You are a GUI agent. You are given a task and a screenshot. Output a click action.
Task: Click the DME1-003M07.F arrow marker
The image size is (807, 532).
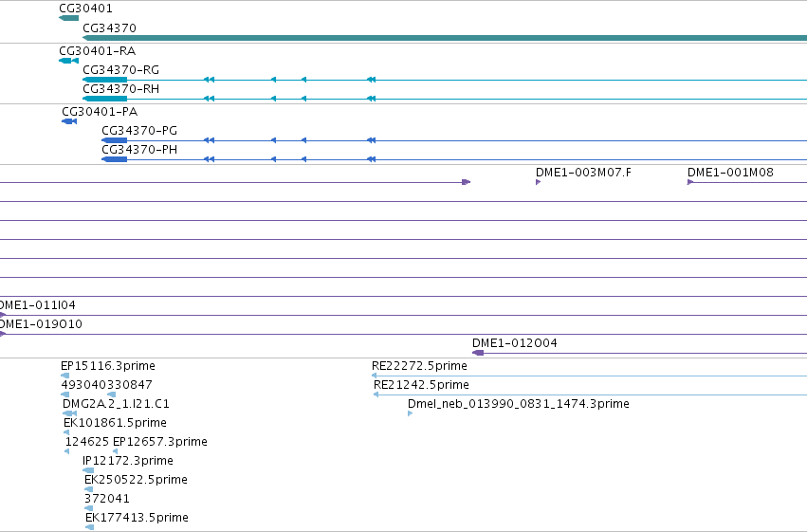pyautogui.click(x=539, y=182)
